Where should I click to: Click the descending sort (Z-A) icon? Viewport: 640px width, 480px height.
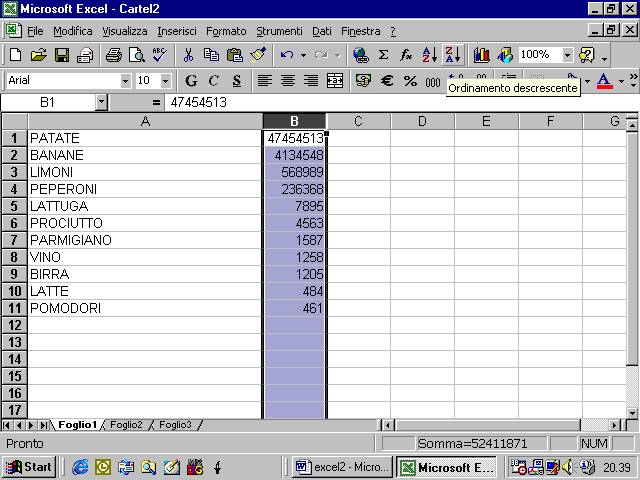tap(452, 55)
